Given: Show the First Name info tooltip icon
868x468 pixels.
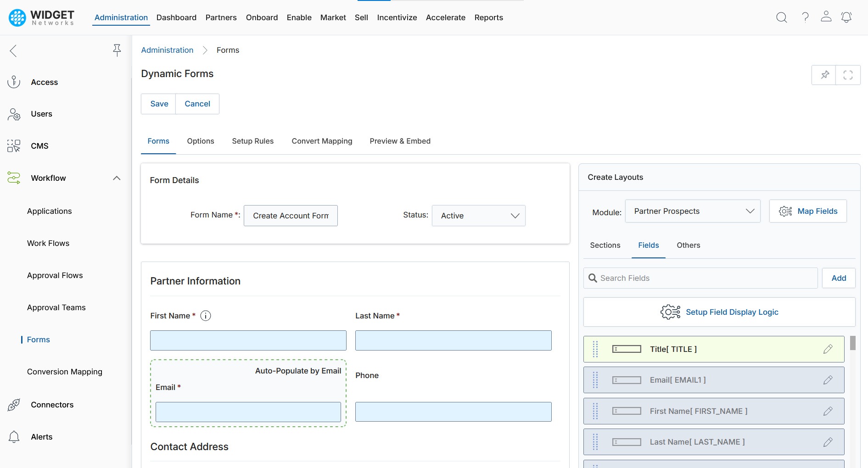Looking at the screenshot, I should point(206,316).
